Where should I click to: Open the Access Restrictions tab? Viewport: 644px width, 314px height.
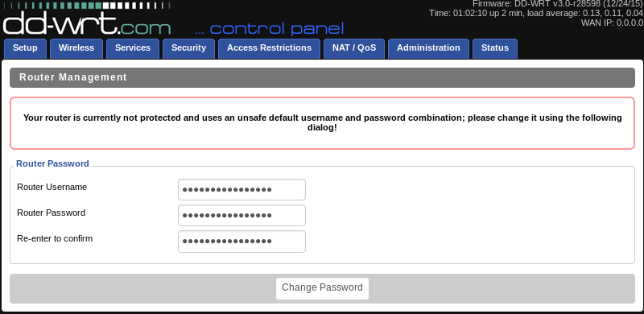point(269,48)
